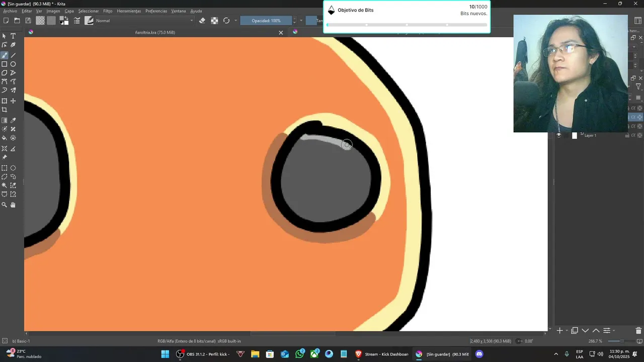Open an existing document from toolbar

[17, 21]
